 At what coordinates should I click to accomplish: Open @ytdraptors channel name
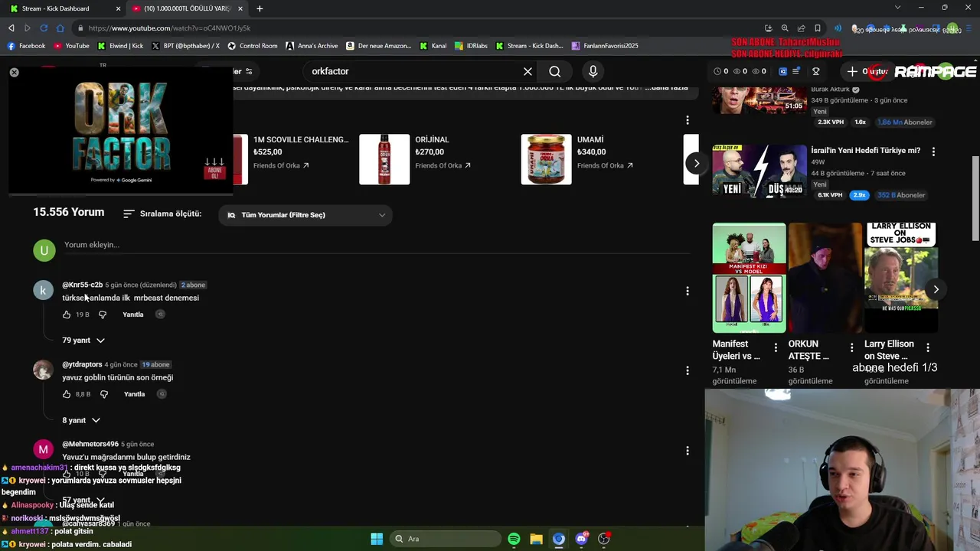(82, 364)
